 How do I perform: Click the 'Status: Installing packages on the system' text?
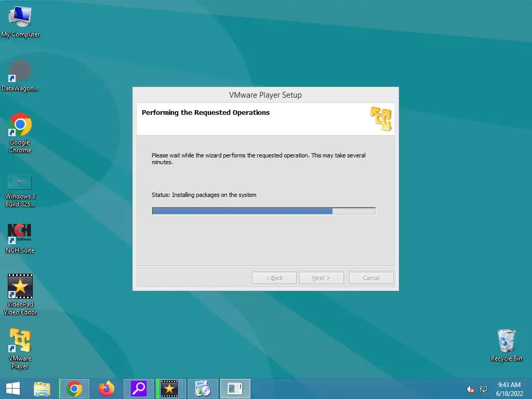click(204, 195)
